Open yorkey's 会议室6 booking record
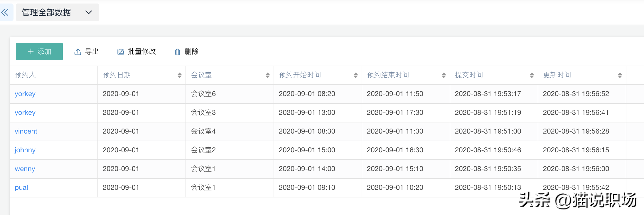 (25, 94)
